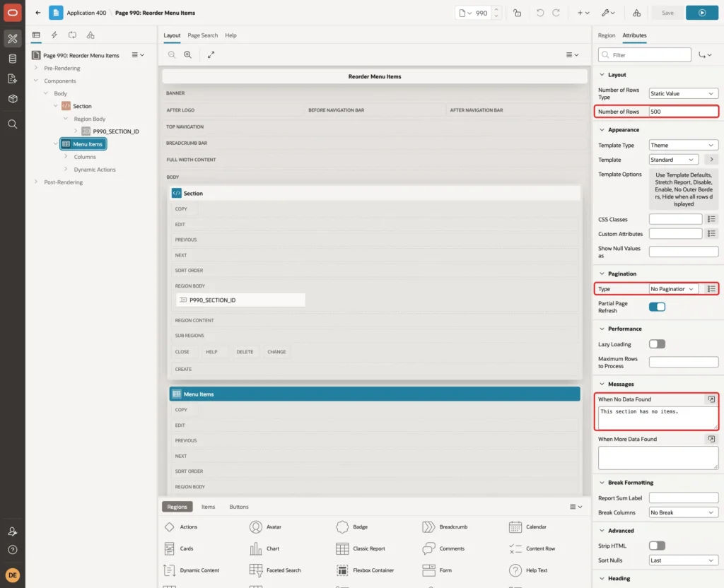Open the Sort Nulls dropdown
Image resolution: width=724 pixels, height=588 pixels.
click(x=684, y=560)
